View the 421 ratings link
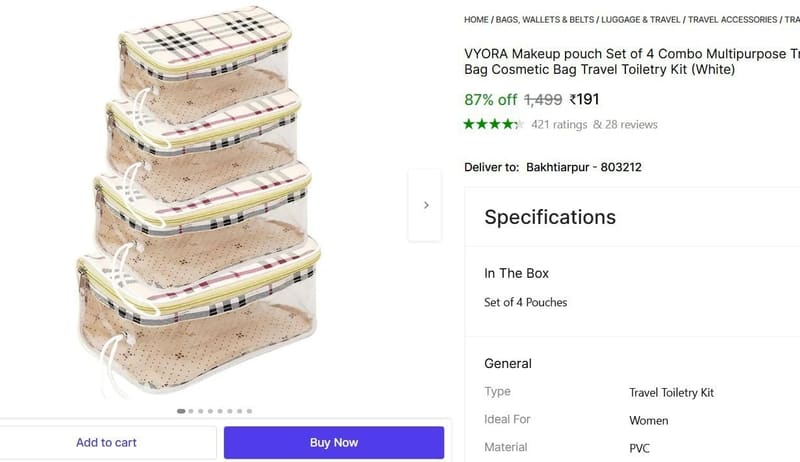 [559, 124]
